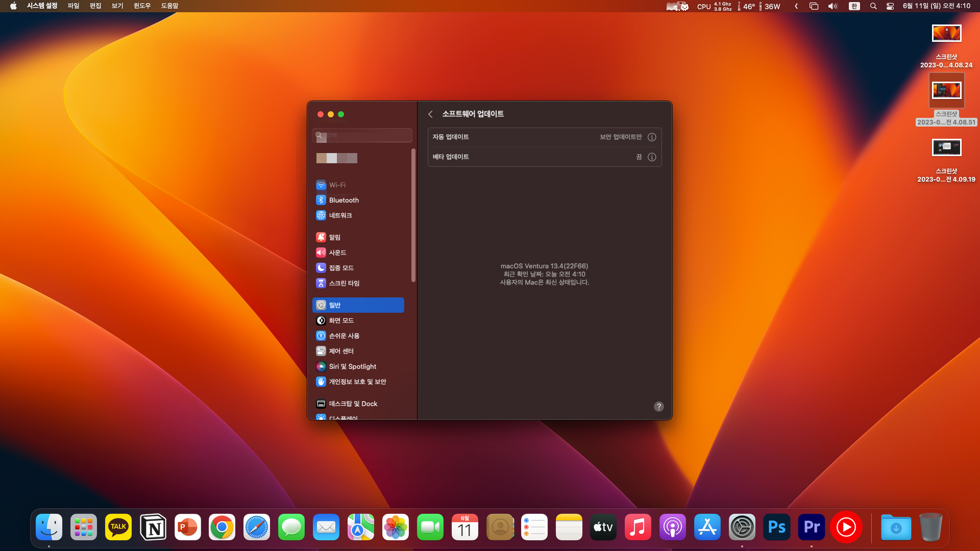The image size is (980, 551).
Task: Open 네트워크 settings in sidebar
Action: pos(358,215)
